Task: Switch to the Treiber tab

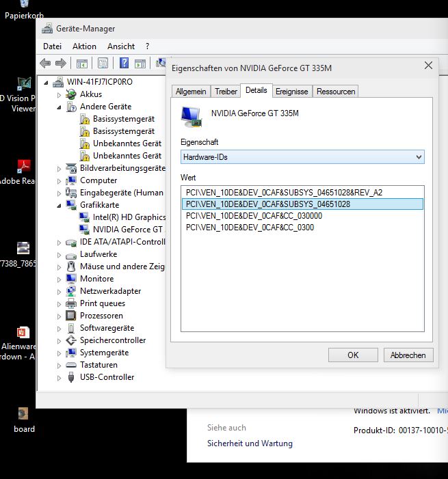Action: 226,92
